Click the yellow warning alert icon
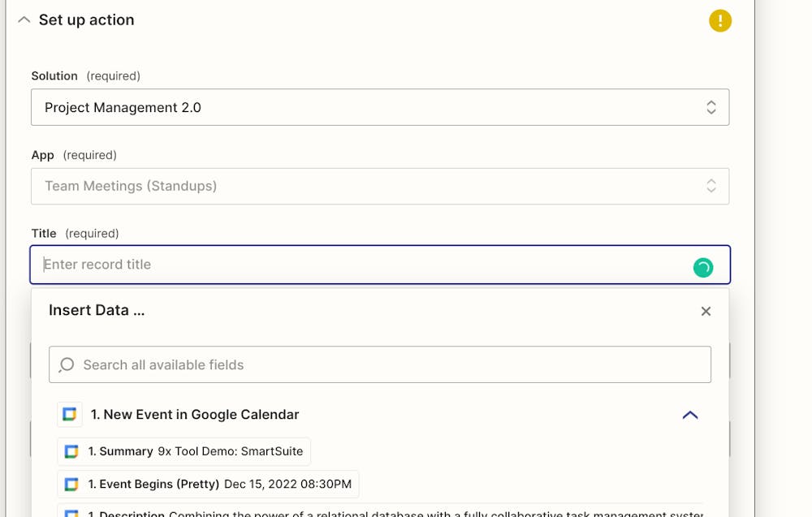 pos(719,20)
